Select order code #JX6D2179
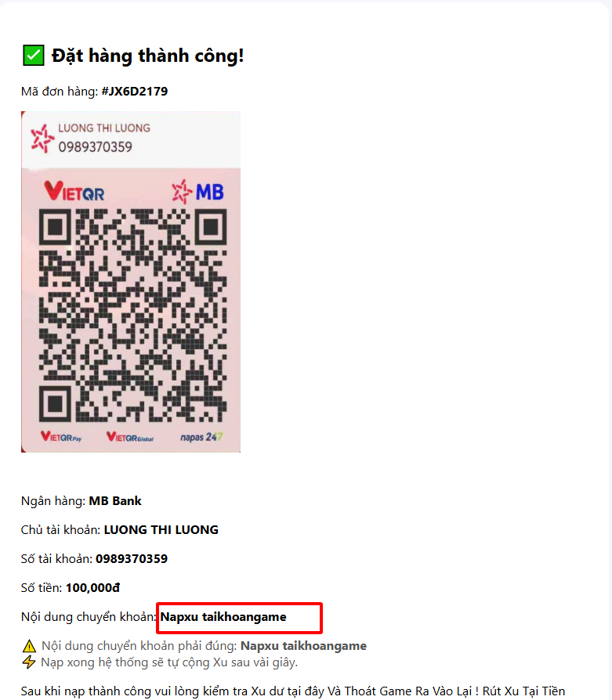 (x=135, y=91)
